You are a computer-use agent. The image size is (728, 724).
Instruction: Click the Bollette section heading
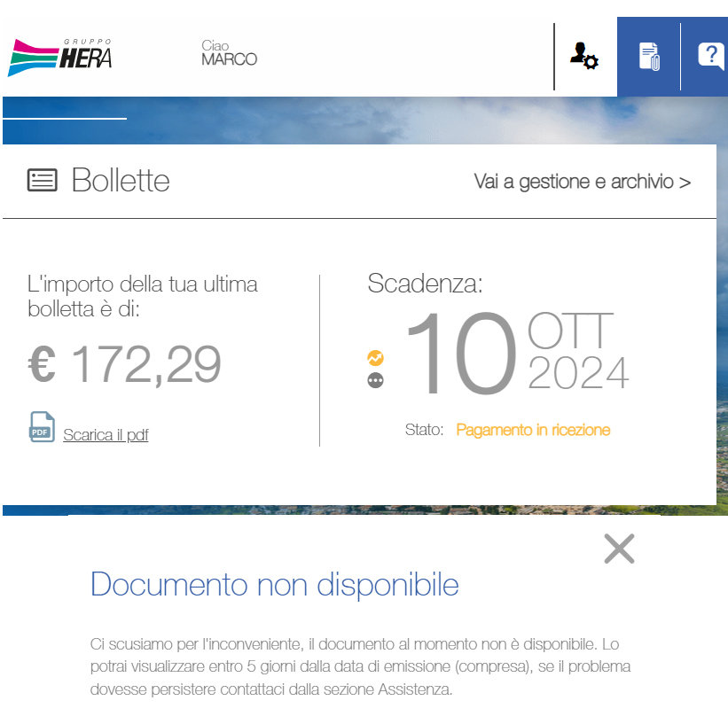121,181
